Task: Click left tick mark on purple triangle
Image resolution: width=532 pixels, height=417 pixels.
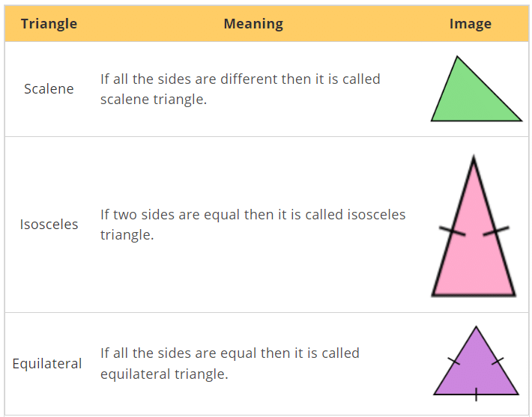Action: pyautogui.click(x=453, y=362)
